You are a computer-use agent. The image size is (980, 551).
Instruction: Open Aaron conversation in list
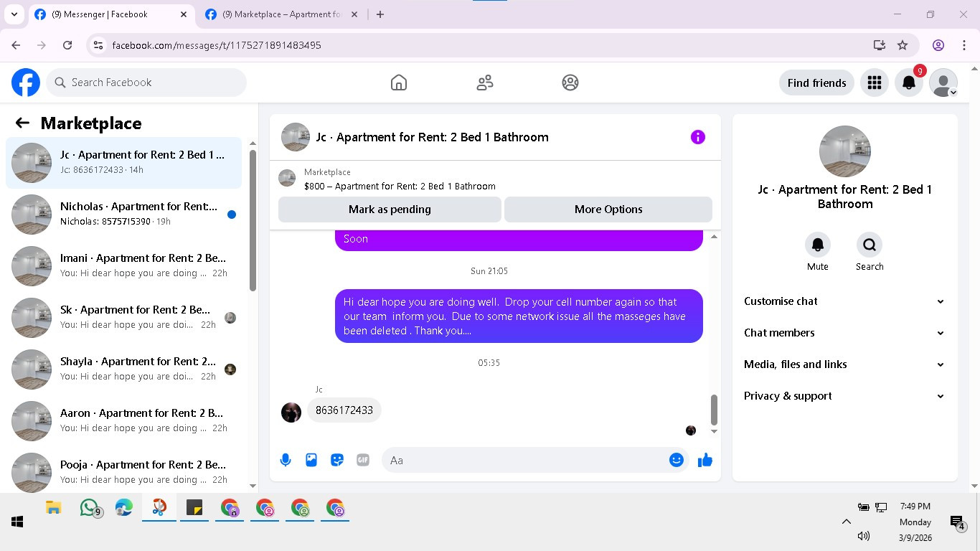pyautogui.click(x=124, y=421)
